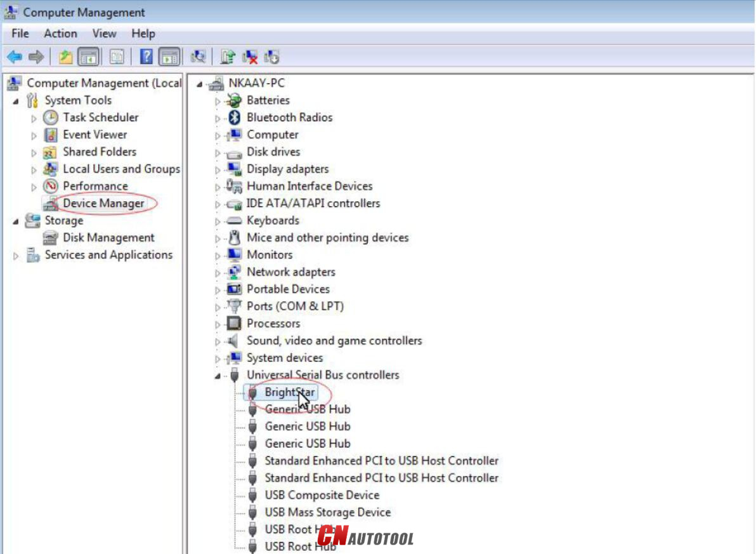Select Services and Applications
The image size is (756, 554).
[108, 255]
